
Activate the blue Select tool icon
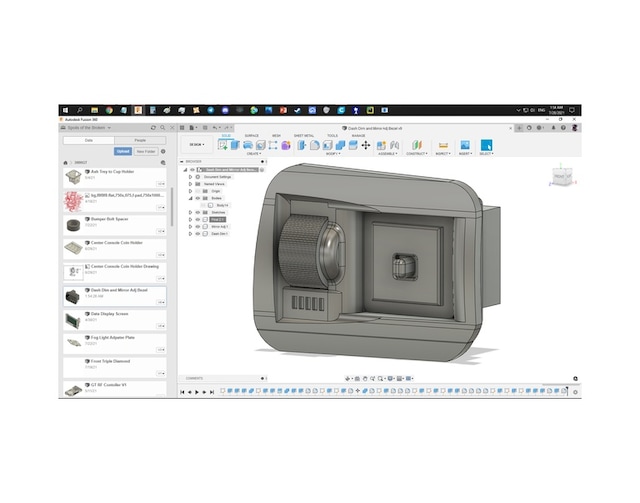(x=486, y=145)
